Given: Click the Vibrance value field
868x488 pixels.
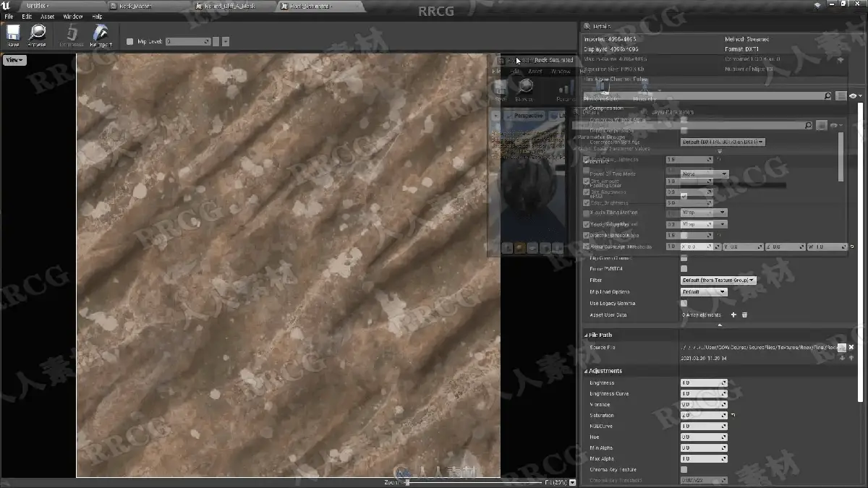Looking at the screenshot, I should (704, 405).
